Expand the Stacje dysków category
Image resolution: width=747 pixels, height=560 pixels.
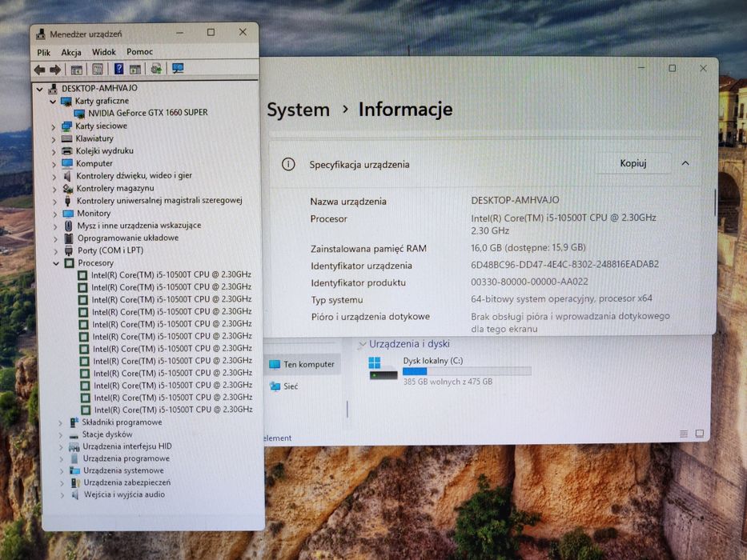[61, 434]
